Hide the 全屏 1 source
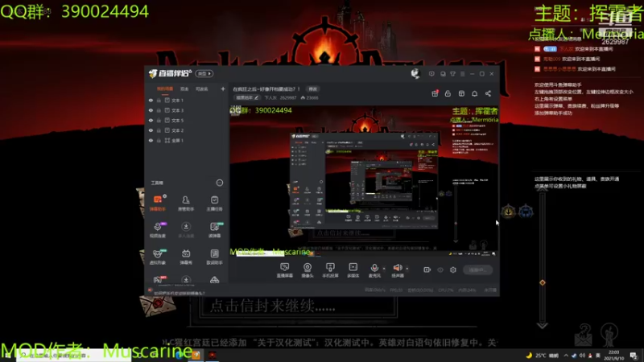644x362 pixels. pos(151,140)
